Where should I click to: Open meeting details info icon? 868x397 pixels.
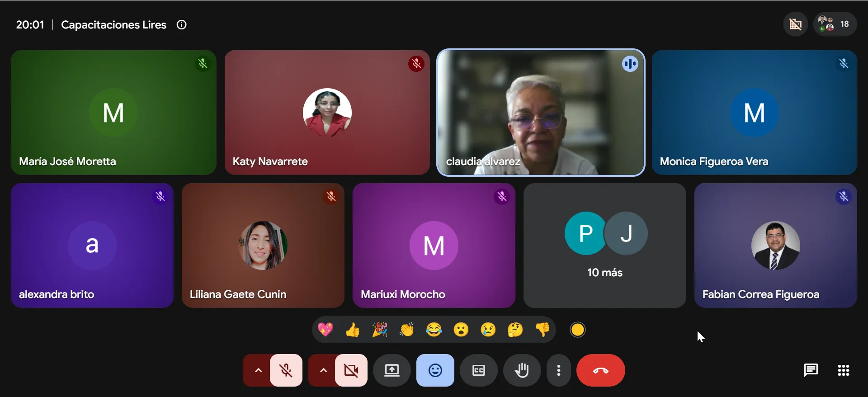click(x=181, y=25)
